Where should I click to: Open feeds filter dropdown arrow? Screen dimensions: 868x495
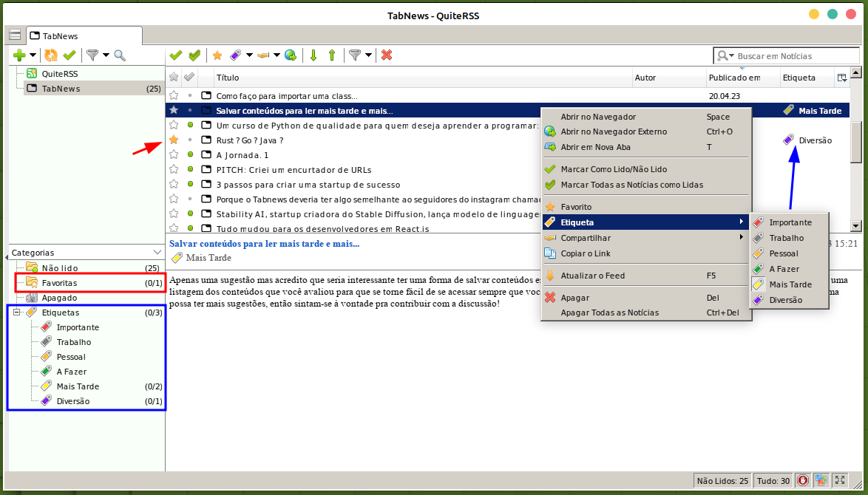(x=106, y=55)
